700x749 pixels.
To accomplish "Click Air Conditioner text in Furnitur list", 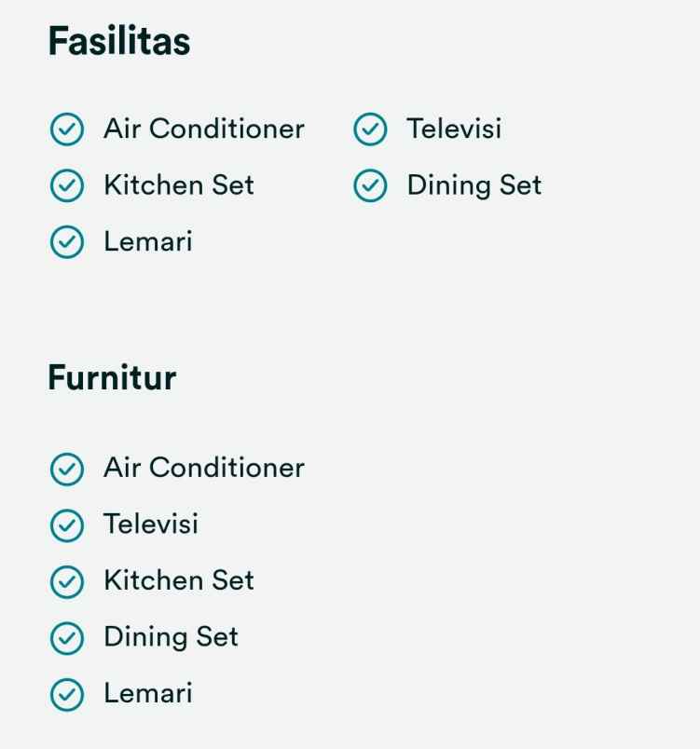I will click(204, 468).
